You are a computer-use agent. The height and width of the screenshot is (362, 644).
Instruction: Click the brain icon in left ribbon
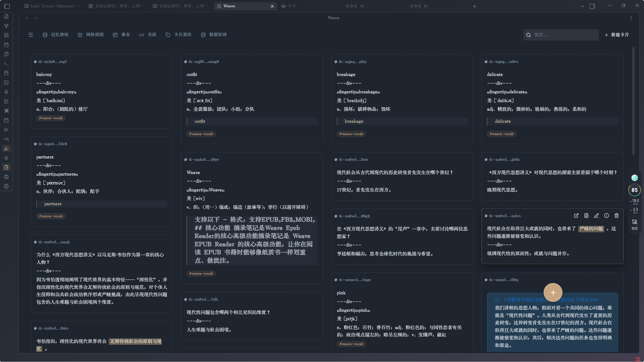pos(6,186)
